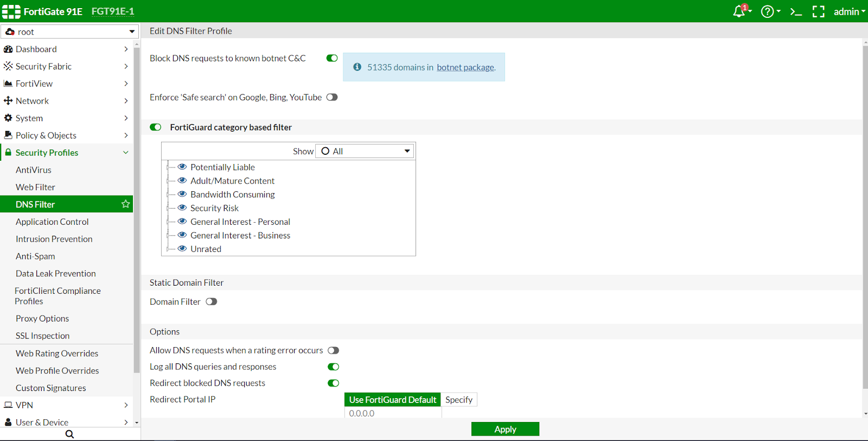This screenshot has width=868, height=441.
Task: Disable Log all DNS queries and responses
Action: pyautogui.click(x=334, y=367)
